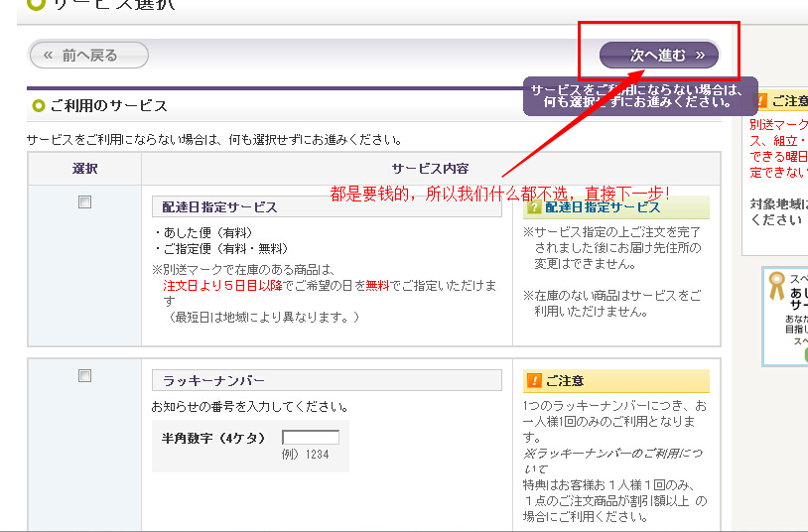Click the purple tooltip about skipping services
Screen dimensions: 808x532
coord(640,96)
